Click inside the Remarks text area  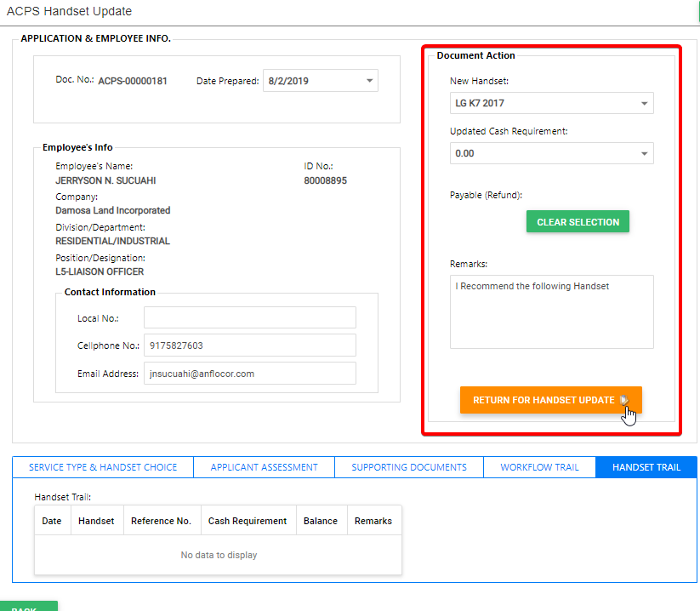551,311
